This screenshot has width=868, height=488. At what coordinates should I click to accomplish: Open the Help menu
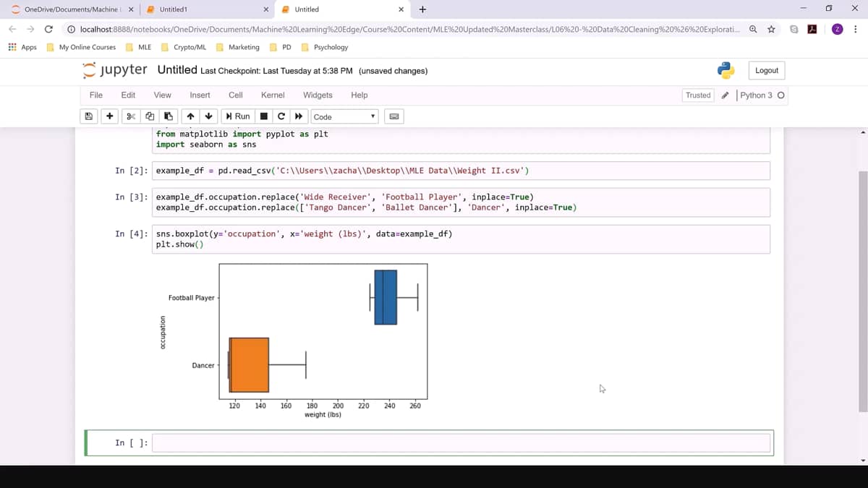tap(359, 95)
